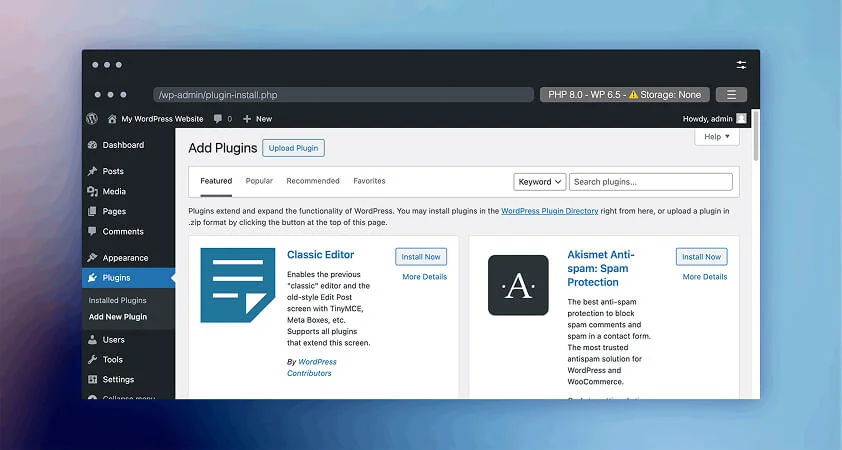Image resolution: width=842 pixels, height=450 pixels.
Task: Click the Comments bubble icon in sidebar
Action: click(x=92, y=231)
